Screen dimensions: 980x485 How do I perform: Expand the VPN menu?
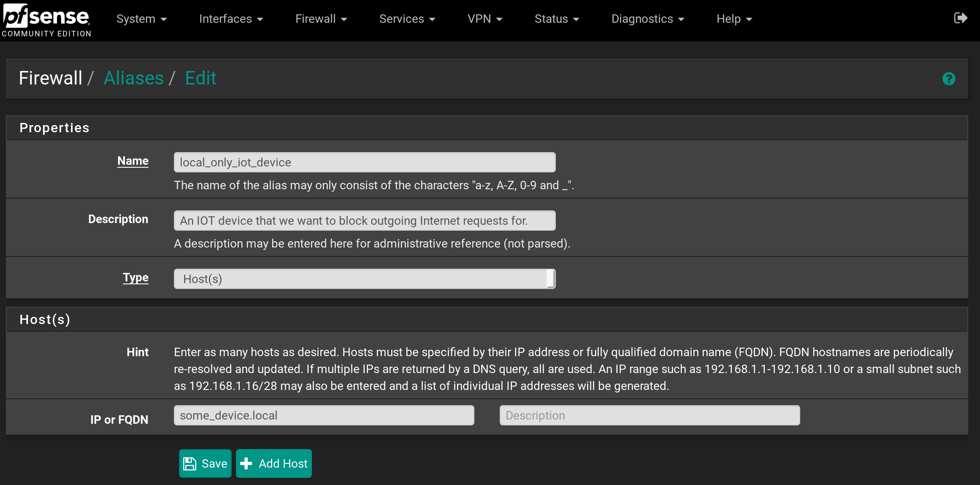(x=485, y=19)
